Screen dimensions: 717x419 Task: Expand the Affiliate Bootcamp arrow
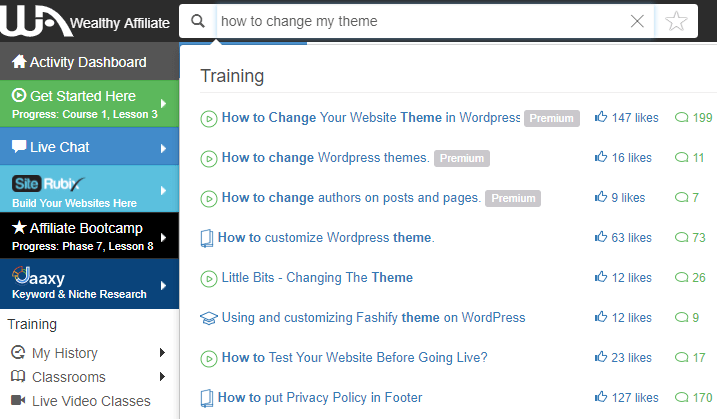(x=163, y=237)
